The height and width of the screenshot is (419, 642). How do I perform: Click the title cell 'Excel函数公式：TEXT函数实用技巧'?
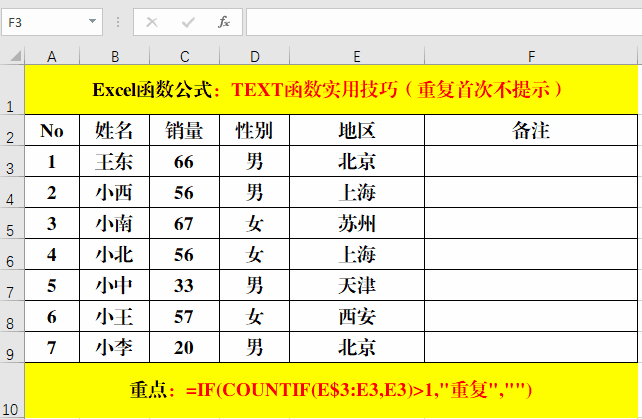pos(331,90)
